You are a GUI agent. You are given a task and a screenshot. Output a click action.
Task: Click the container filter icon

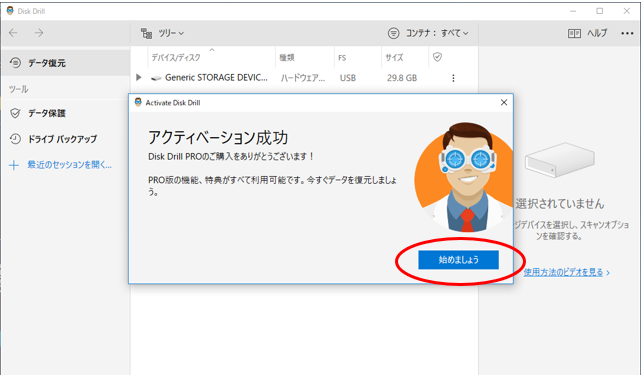[393, 33]
